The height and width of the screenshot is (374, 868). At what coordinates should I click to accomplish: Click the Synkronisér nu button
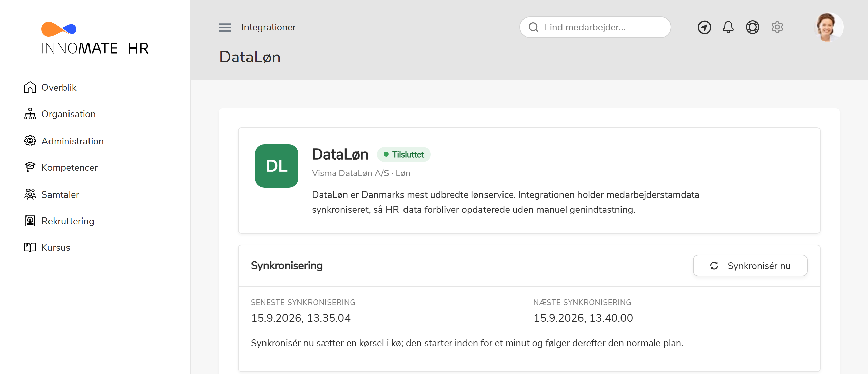click(x=750, y=266)
